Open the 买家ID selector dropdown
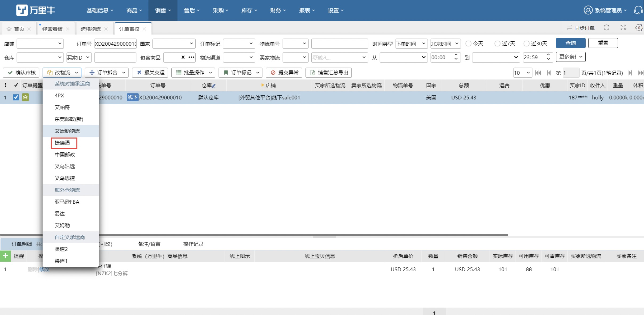 pyautogui.click(x=79, y=57)
